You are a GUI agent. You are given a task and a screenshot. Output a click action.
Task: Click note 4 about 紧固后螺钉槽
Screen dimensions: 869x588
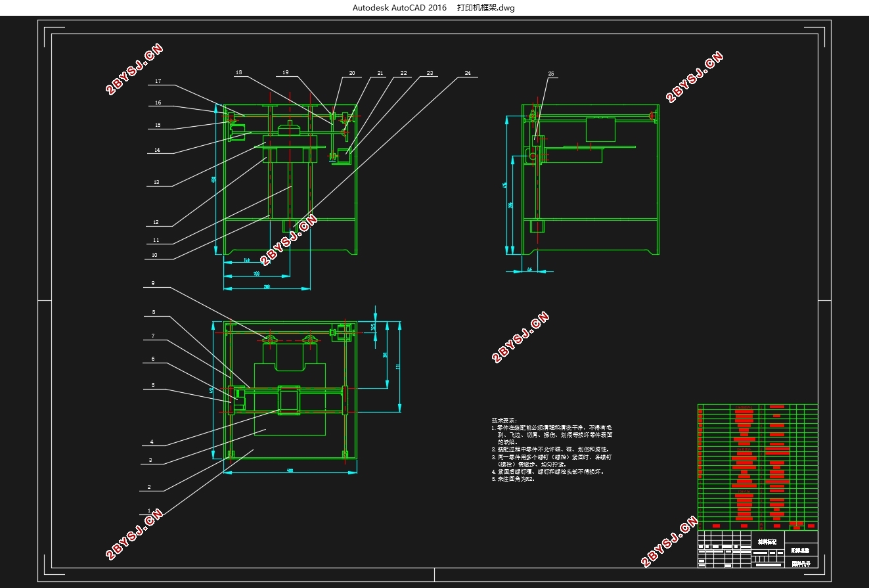(548, 472)
